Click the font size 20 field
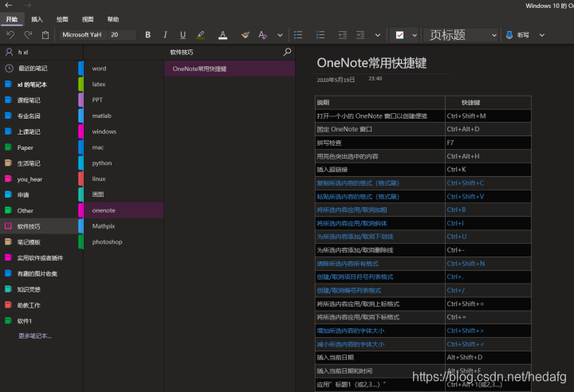574x392 pixels. coord(122,35)
